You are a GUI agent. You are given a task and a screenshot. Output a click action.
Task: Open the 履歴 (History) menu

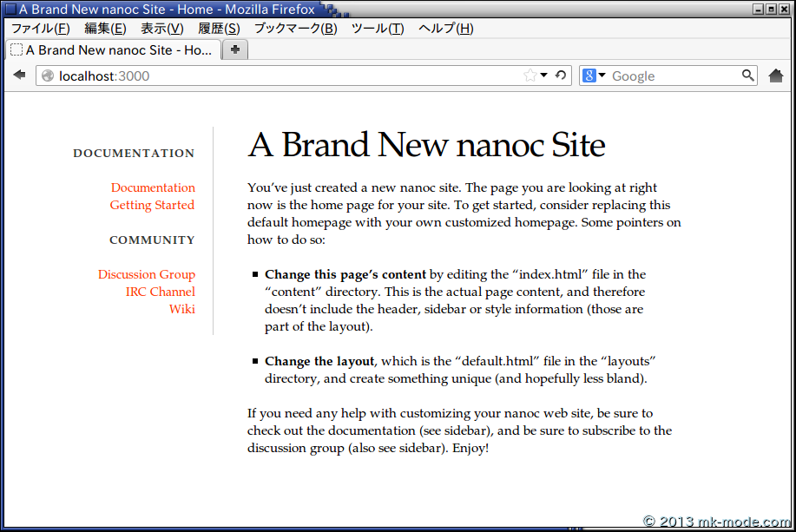point(218,29)
